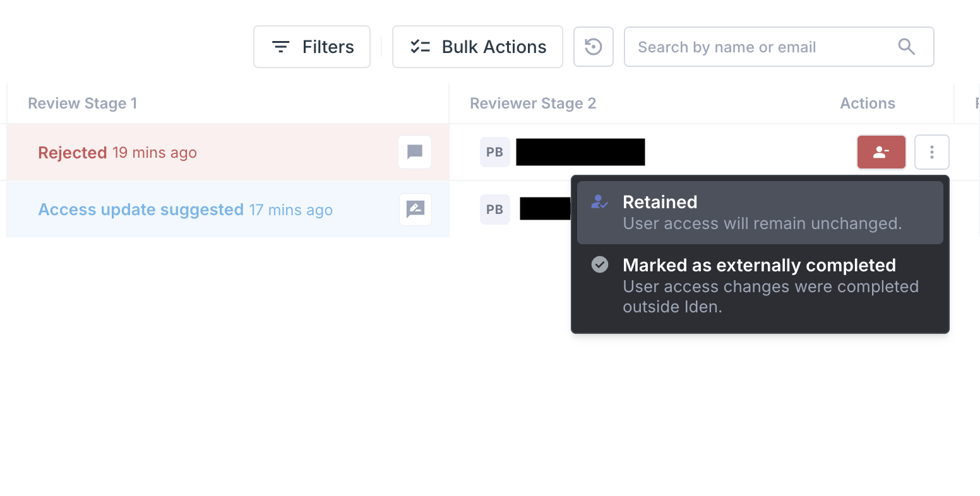Focus the Search by name or email field
Viewport: 980px width, 496px height.
tap(758, 47)
